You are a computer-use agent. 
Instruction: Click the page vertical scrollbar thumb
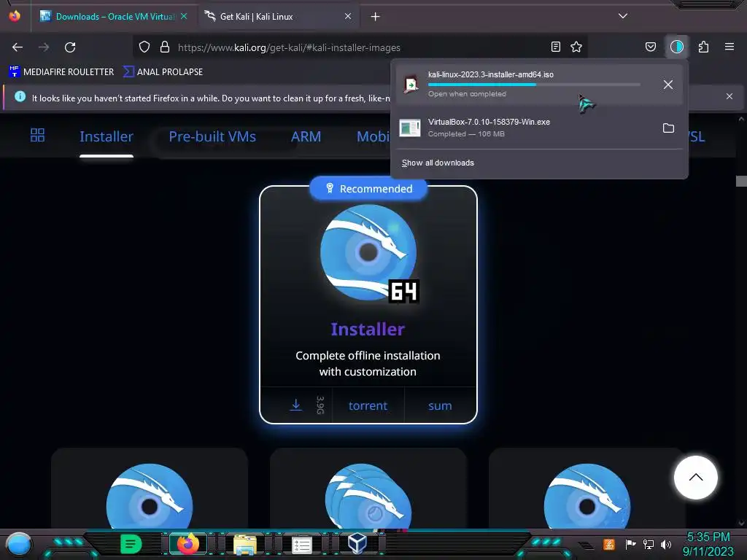741,181
